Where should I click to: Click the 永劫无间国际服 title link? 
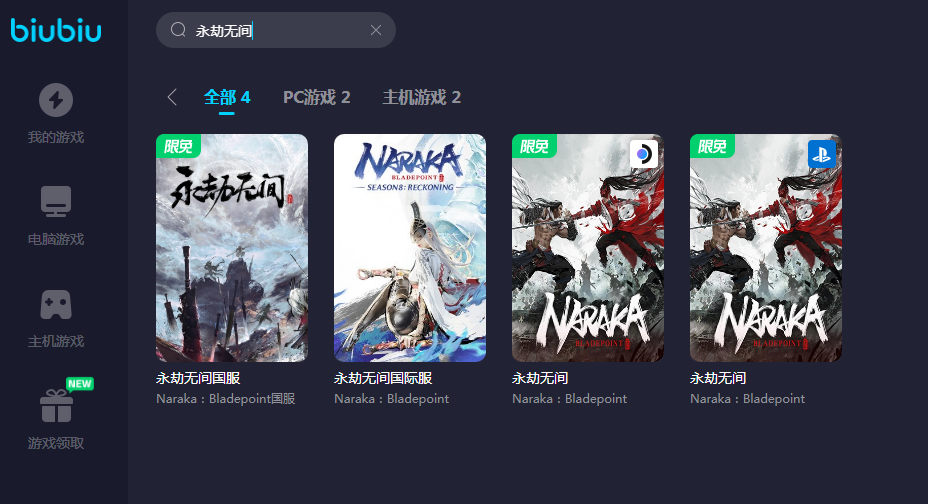tap(384, 378)
